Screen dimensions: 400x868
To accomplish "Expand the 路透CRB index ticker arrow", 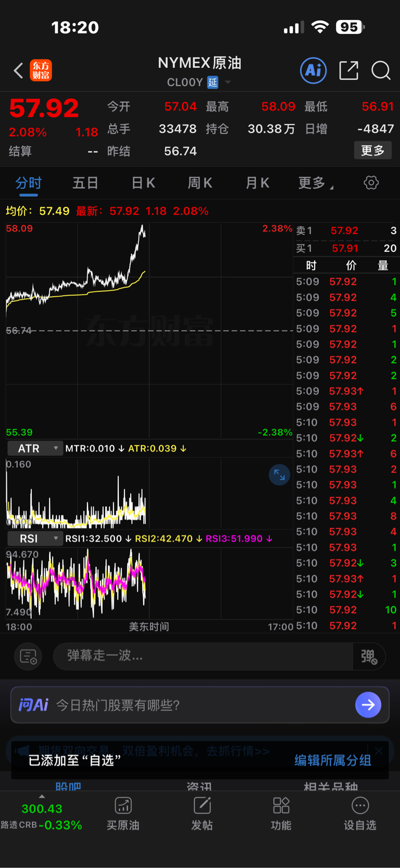I will coord(42,797).
